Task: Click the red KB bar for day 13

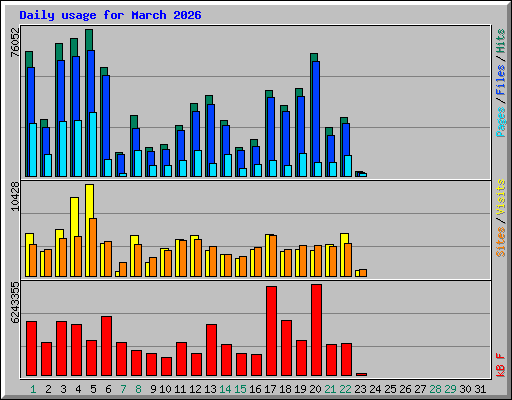Action: 211,350
